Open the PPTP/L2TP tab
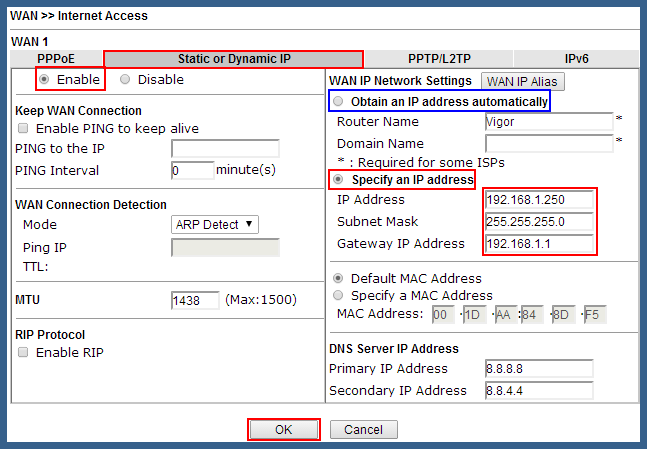647x449 pixels. point(439,59)
